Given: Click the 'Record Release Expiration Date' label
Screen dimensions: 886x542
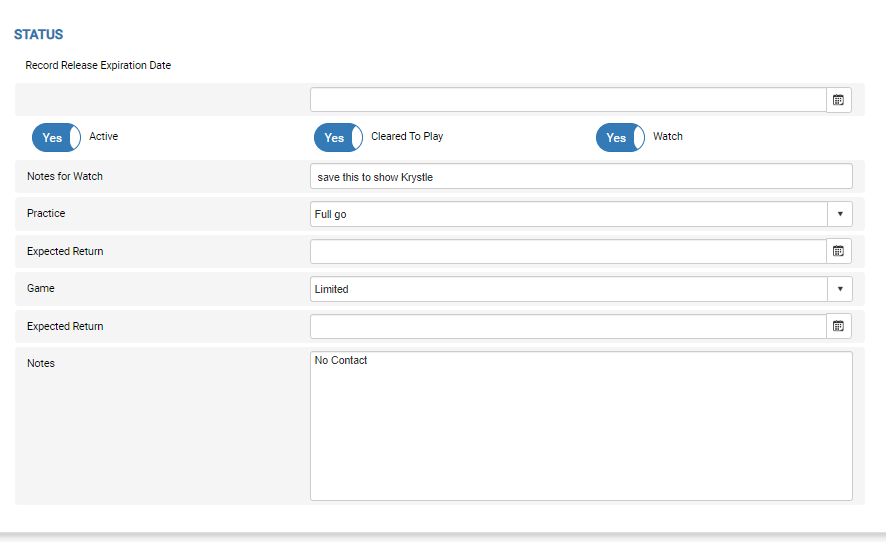Looking at the screenshot, I should click(98, 66).
